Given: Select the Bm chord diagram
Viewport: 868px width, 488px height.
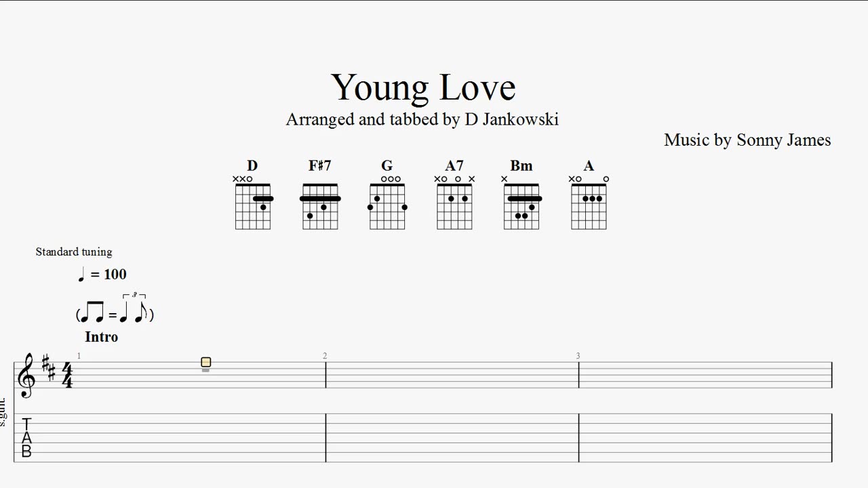Looking at the screenshot, I should click(x=521, y=195).
